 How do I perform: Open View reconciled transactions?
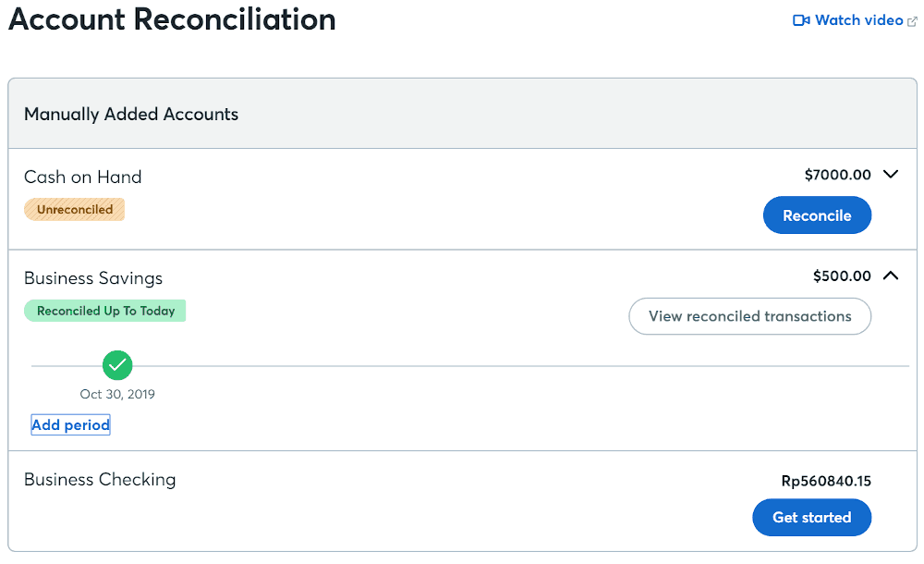[749, 316]
